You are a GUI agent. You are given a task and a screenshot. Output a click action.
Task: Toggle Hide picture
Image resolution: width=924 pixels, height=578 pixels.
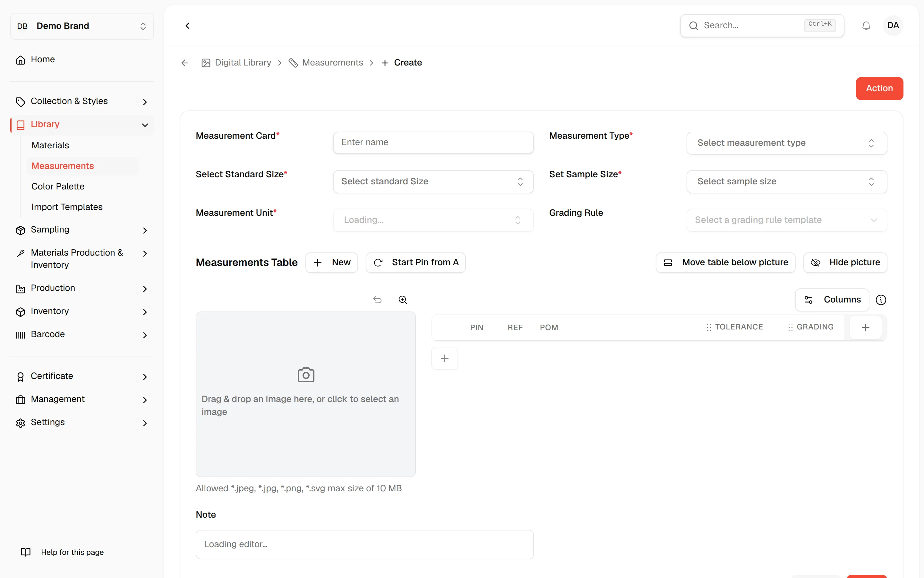[845, 262]
